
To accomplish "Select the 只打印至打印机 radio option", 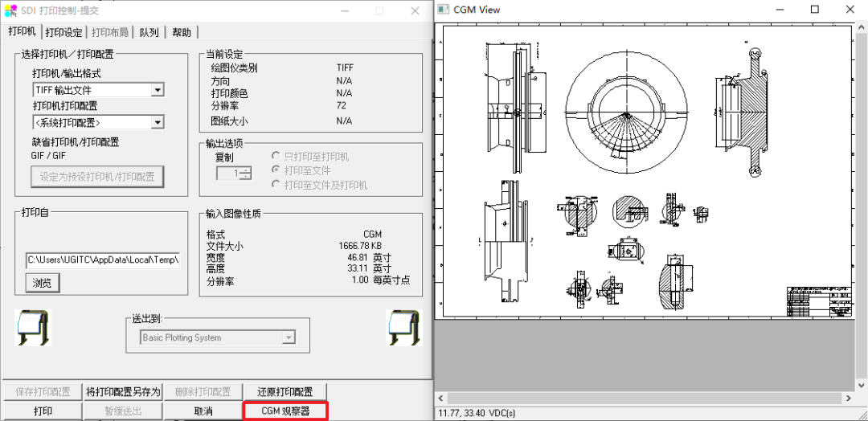I will pos(276,157).
